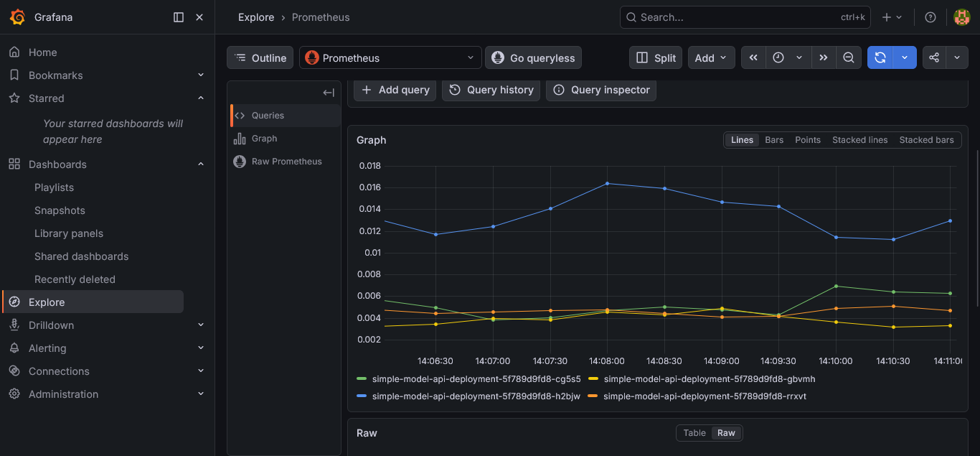Open Library panels page

[x=69, y=233]
